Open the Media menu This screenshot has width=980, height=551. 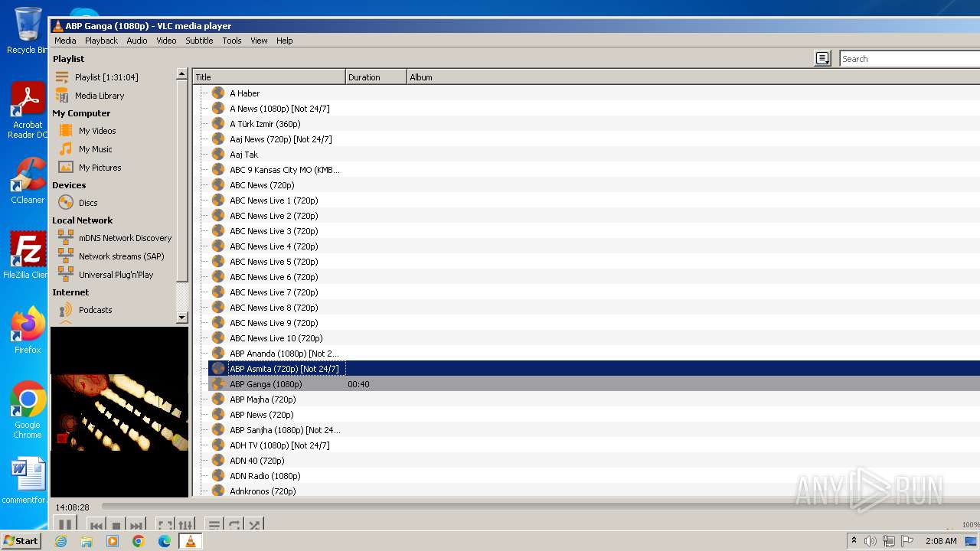coord(65,41)
